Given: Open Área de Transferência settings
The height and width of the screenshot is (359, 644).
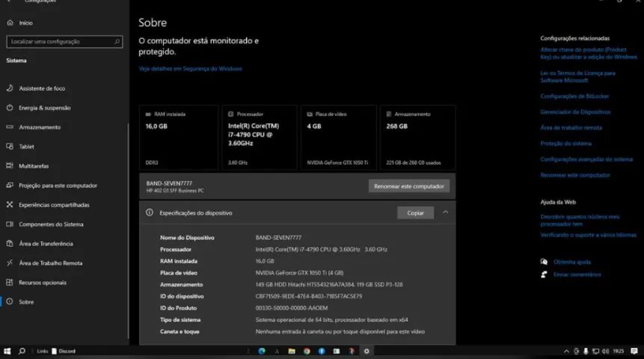Looking at the screenshot, I should 46,244.
